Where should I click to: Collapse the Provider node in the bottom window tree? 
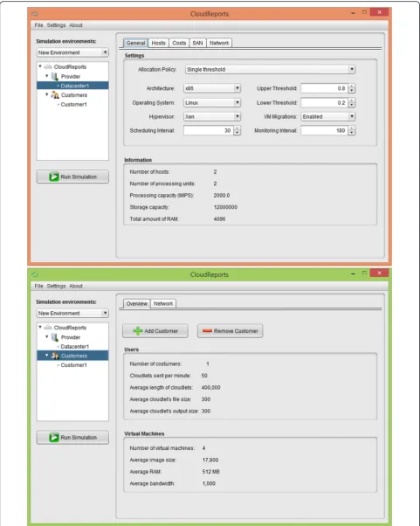pos(47,336)
